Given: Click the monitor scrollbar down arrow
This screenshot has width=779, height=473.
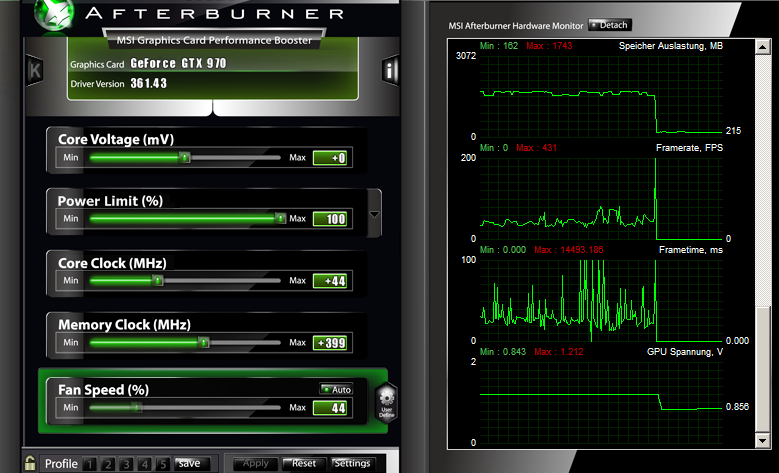Looking at the screenshot, I should click(762, 440).
